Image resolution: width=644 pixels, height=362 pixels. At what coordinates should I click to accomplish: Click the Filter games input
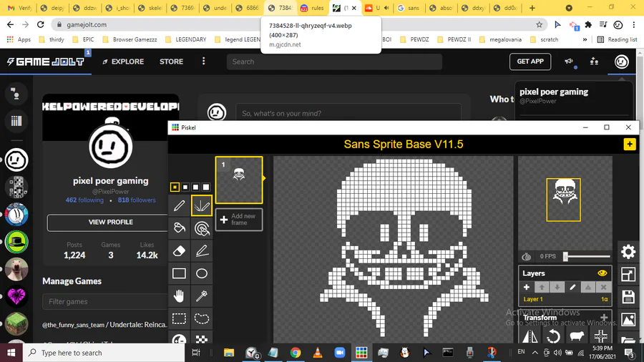[x=104, y=301]
